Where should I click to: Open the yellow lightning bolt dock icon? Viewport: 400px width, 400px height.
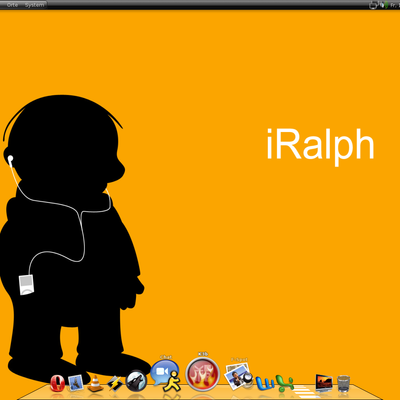[x=115, y=383]
